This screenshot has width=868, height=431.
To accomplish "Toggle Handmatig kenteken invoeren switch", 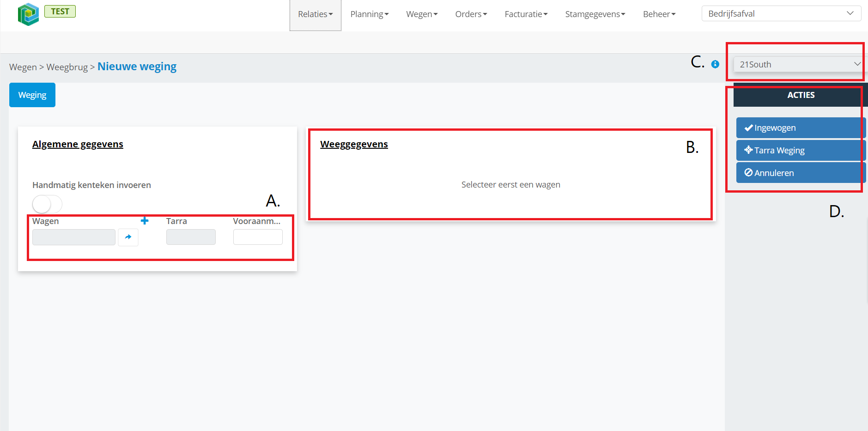I will pyautogui.click(x=47, y=204).
